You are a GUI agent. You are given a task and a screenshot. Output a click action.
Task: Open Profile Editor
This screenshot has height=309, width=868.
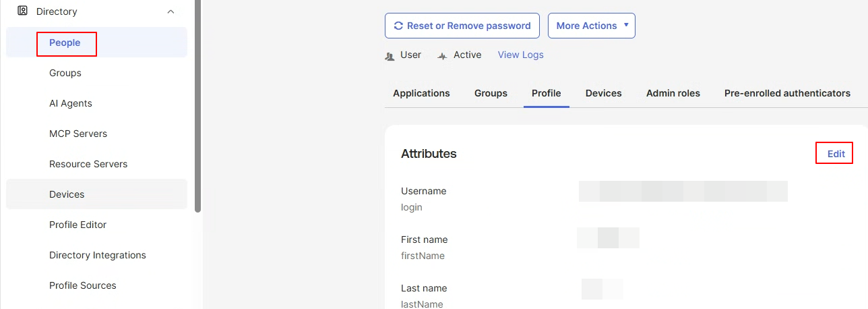pyautogui.click(x=78, y=225)
